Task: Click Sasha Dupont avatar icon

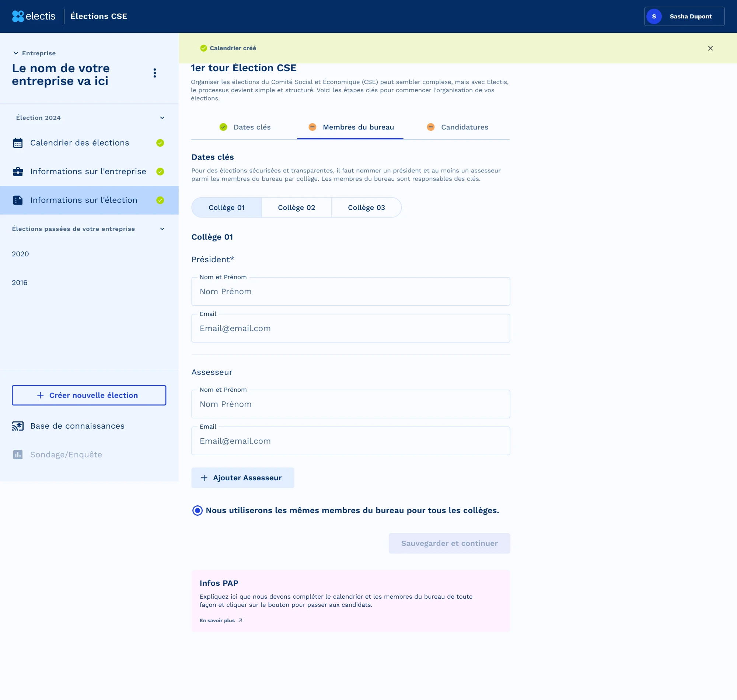Action: (654, 17)
